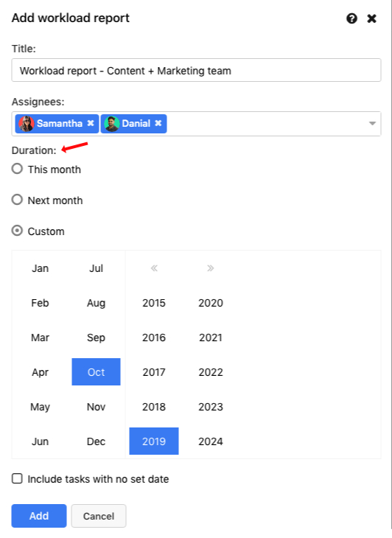392x538 pixels.
Task: Remove Samantha from assignees
Action: tap(91, 123)
